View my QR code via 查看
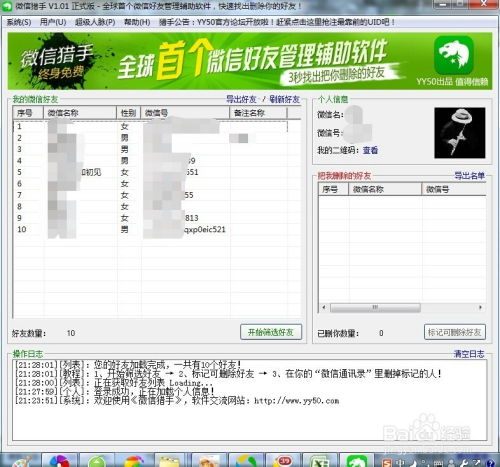The width and height of the screenshot is (500, 467). point(370,150)
